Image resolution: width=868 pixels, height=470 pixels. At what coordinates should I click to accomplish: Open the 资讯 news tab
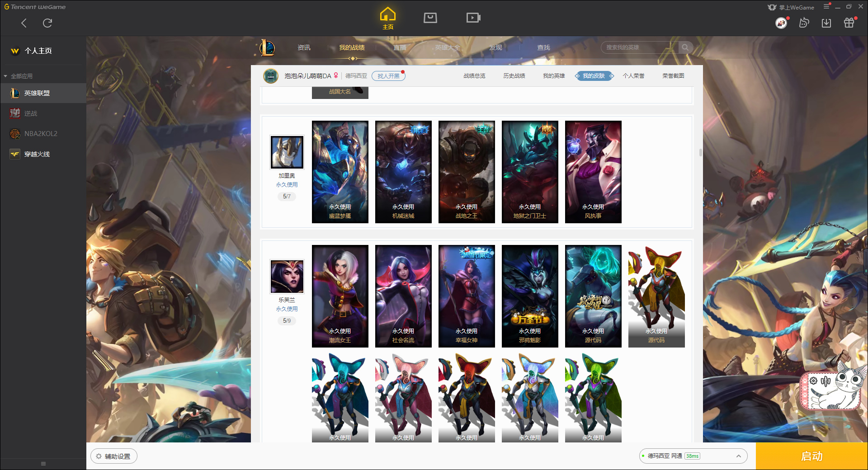coord(304,47)
